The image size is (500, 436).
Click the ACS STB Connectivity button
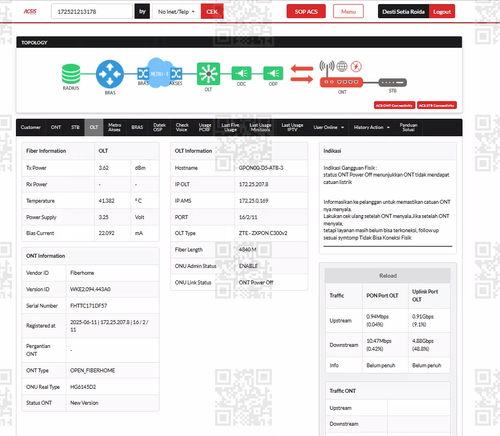coord(437,105)
